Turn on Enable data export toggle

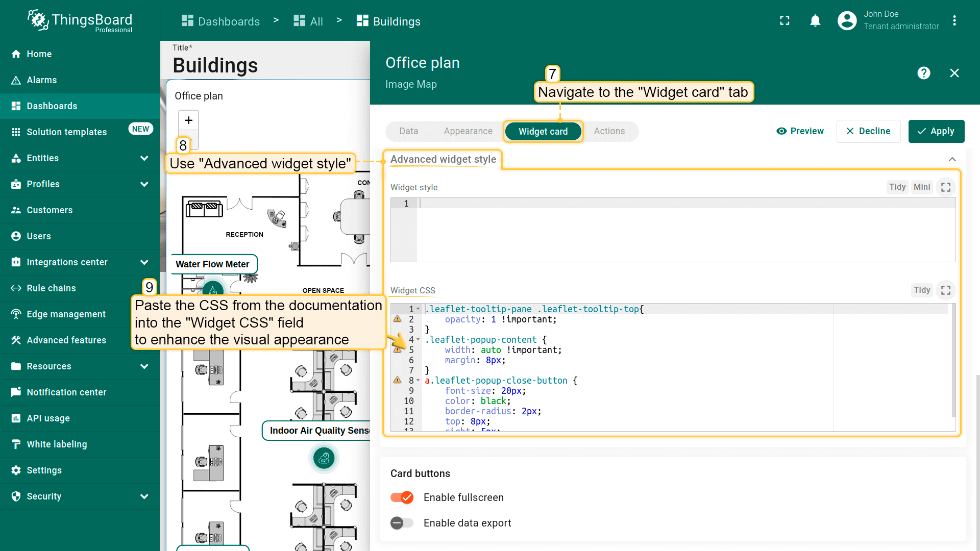point(402,523)
